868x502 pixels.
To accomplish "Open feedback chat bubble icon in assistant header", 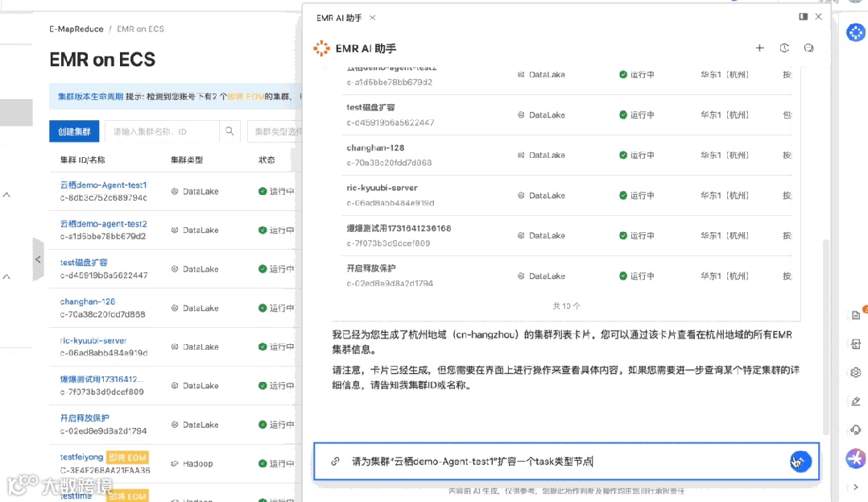I will pyautogui.click(x=808, y=48).
